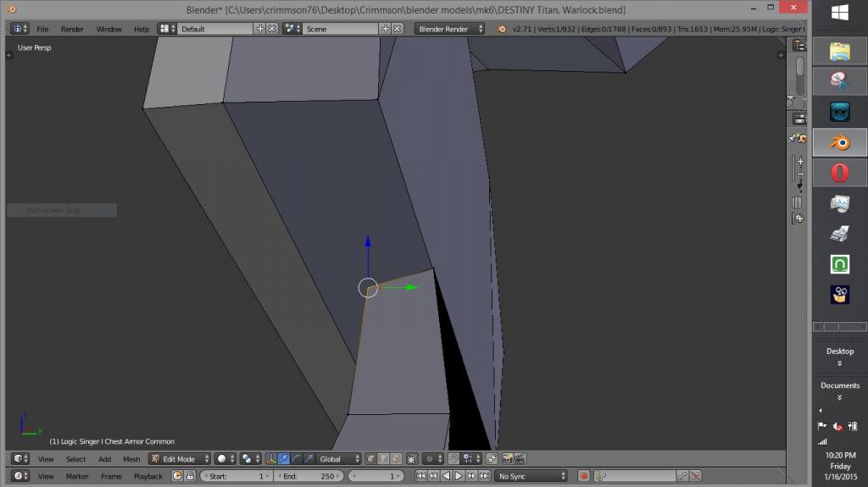
Task: Toggle automerge editing
Action: pos(492,459)
